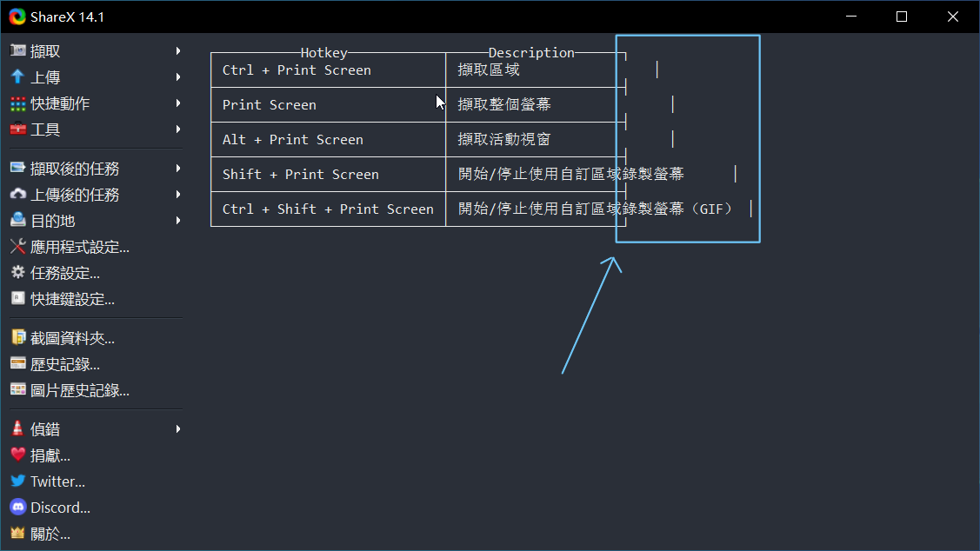
Task: Click the 圖片歷史記錄 thumbnails icon
Action: 18,390
